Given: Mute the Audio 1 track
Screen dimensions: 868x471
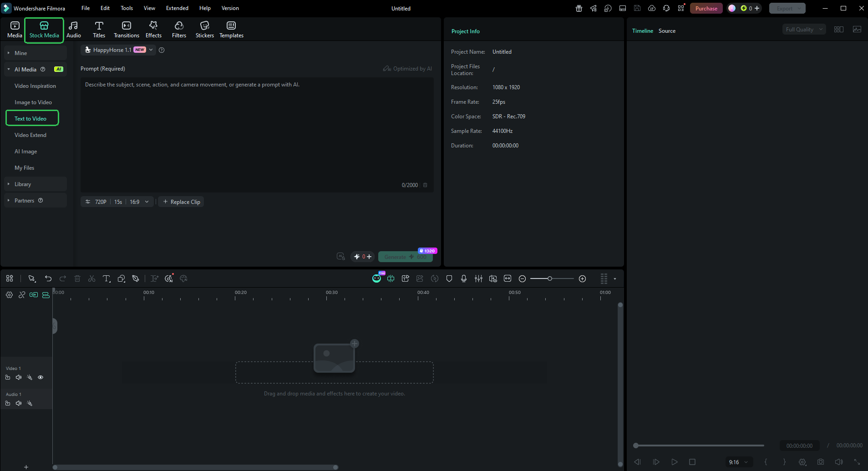Looking at the screenshot, I should coord(19,403).
